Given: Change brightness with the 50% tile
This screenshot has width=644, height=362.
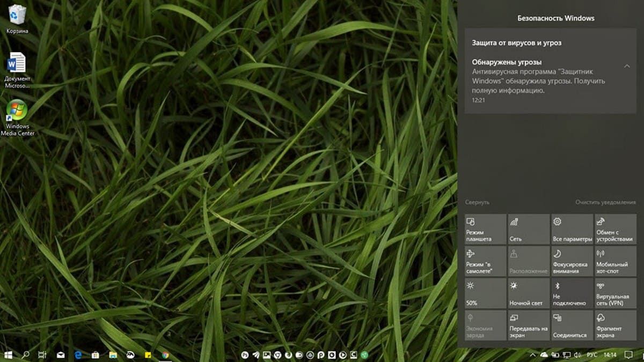Looking at the screenshot, I should [x=486, y=293].
